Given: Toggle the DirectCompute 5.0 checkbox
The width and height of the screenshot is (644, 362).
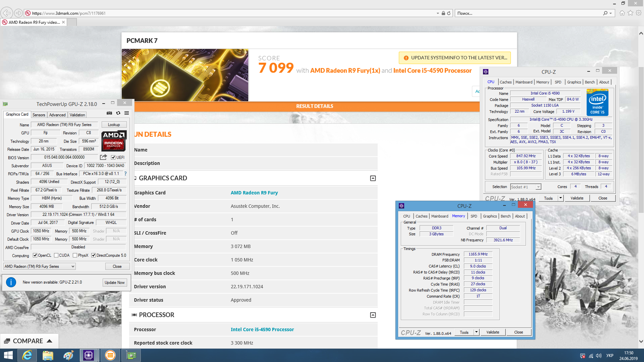Looking at the screenshot, I should pos(93,255).
